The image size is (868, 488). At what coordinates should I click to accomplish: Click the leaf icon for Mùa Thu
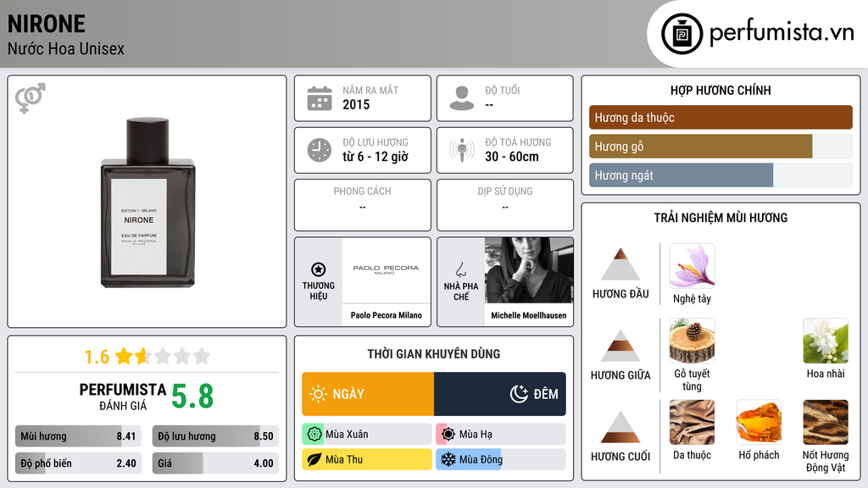pyautogui.click(x=314, y=459)
